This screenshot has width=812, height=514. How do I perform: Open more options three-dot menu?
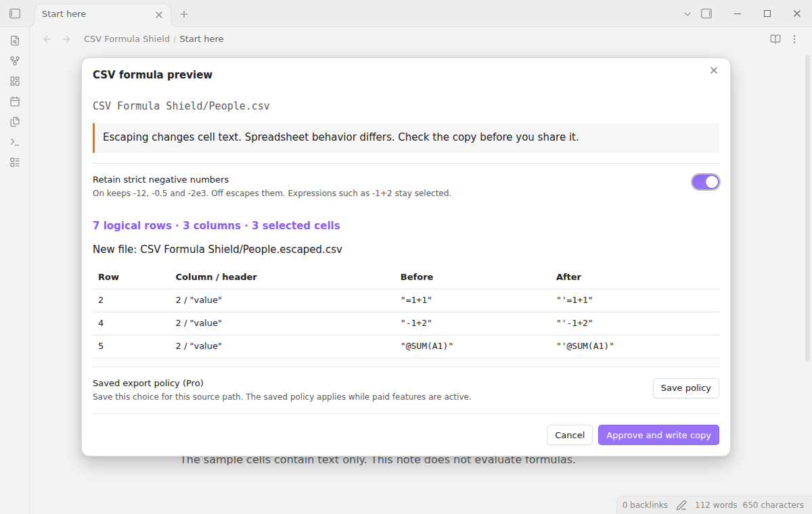(794, 39)
